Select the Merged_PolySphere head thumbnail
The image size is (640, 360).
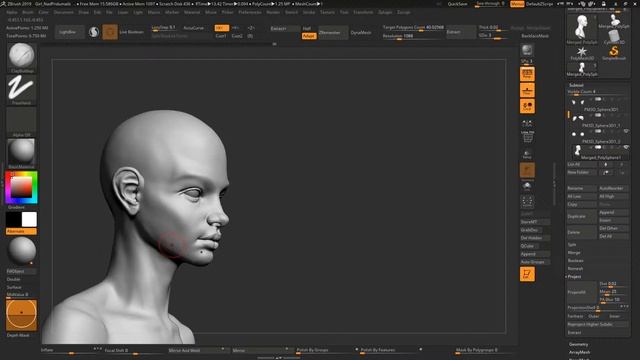[x=582, y=29]
